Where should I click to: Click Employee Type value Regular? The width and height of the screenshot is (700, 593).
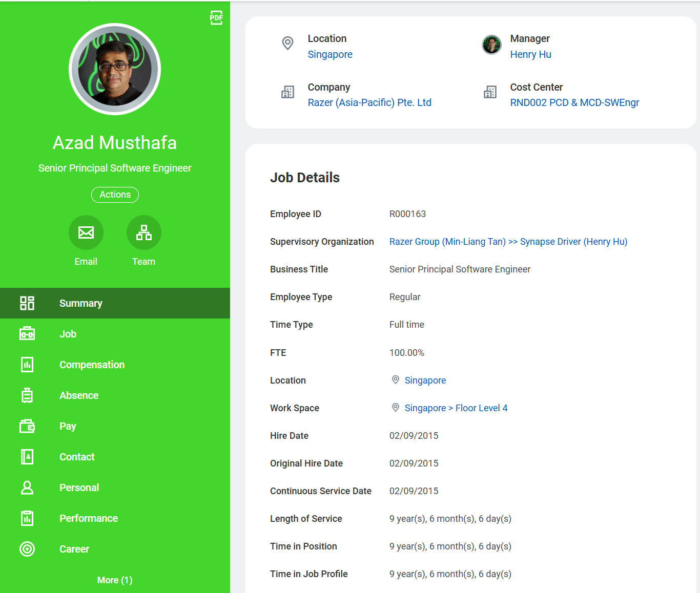click(x=405, y=297)
